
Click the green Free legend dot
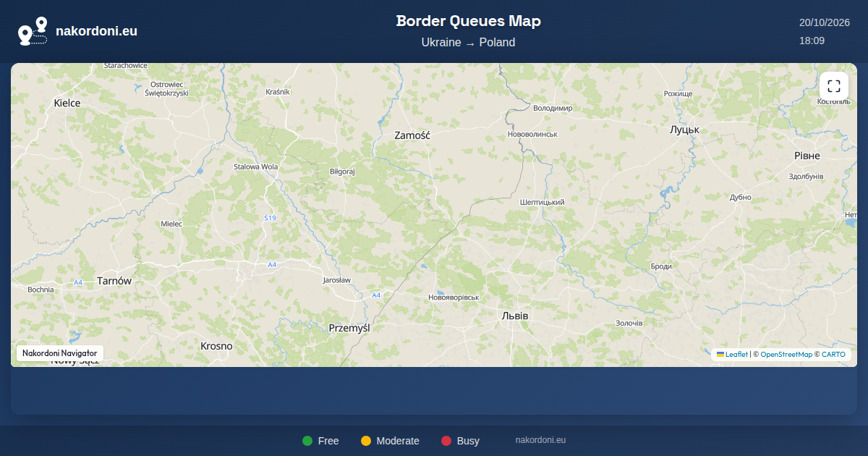(307, 441)
